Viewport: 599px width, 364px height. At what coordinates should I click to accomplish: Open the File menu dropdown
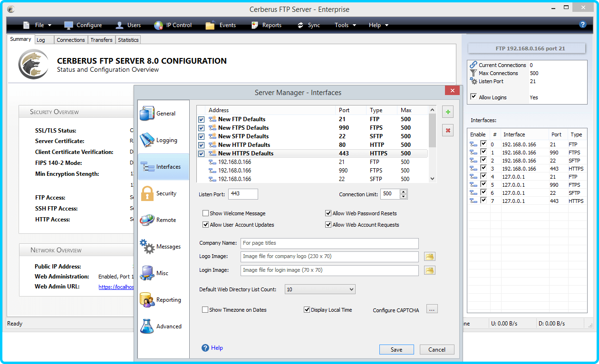coord(38,25)
